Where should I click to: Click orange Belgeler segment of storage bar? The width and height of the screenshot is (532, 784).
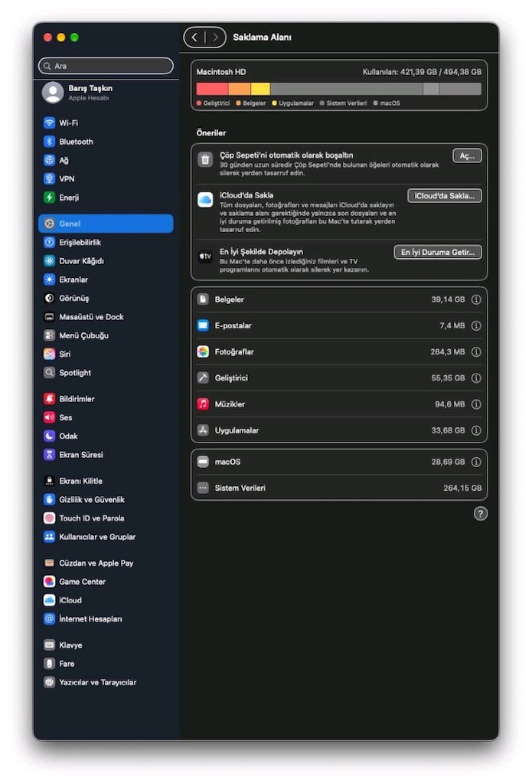click(240, 89)
